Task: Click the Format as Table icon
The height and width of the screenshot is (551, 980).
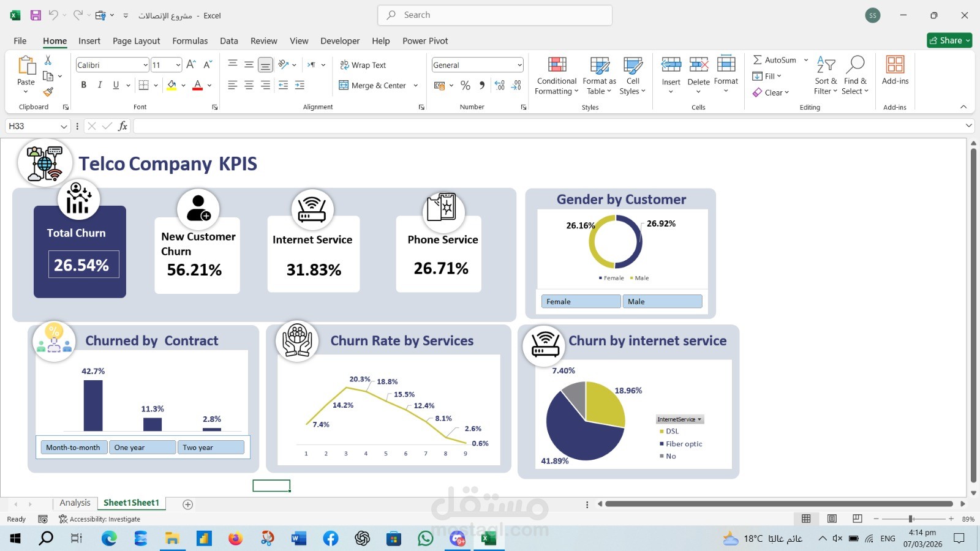Action: [598, 65]
